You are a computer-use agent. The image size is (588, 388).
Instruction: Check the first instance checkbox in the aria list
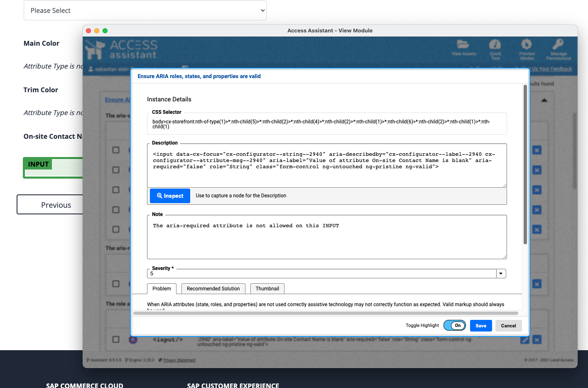point(116,150)
